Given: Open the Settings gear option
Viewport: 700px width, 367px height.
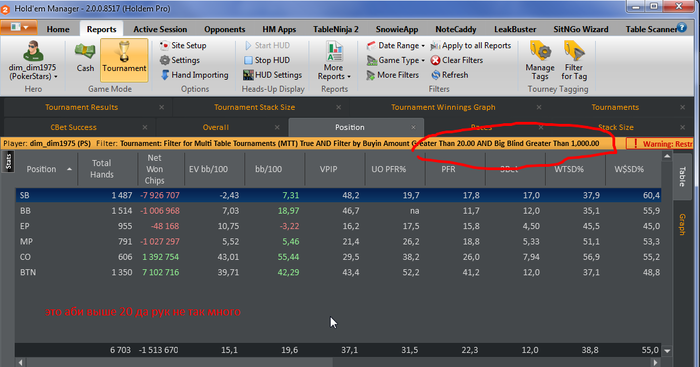Looking at the screenshot, I should point(180,60).
